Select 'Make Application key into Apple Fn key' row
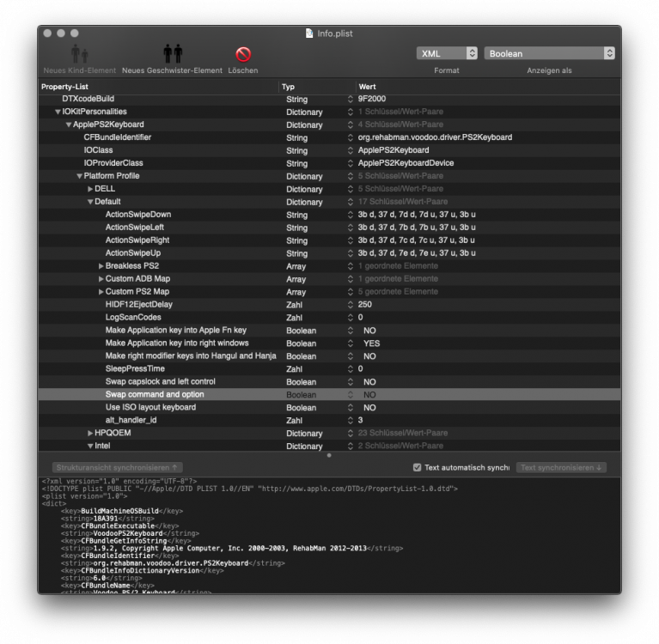The image size is (659, 644). [x=330, y=331]
